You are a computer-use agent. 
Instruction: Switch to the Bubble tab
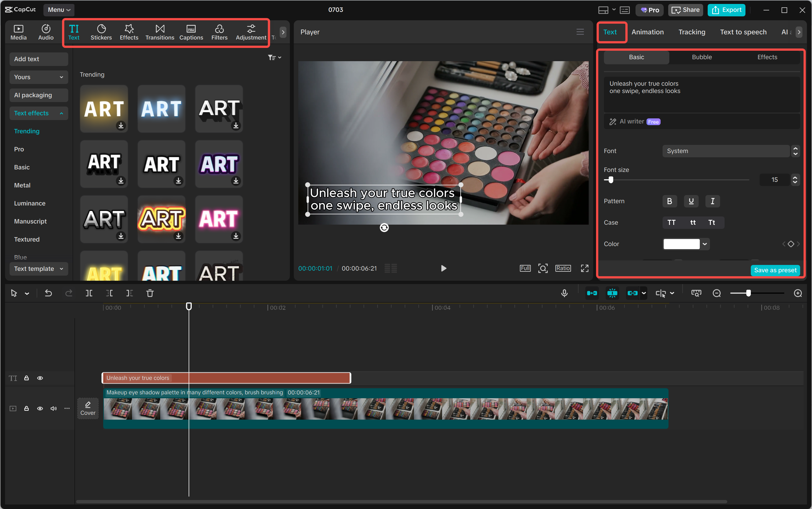(701, 57)
